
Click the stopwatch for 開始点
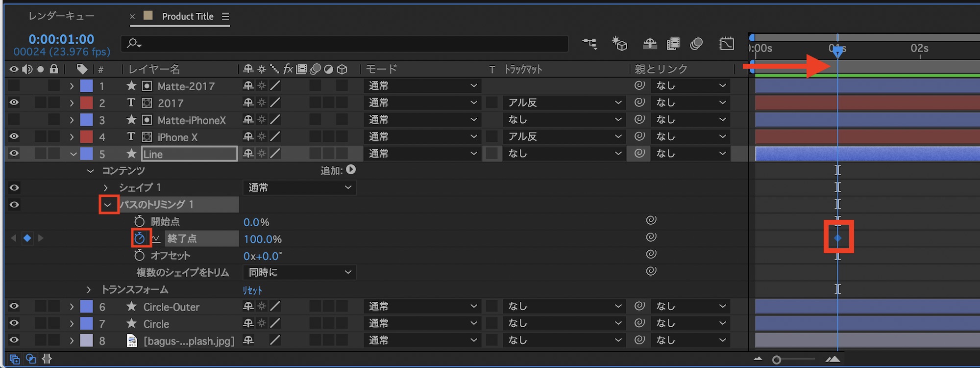click(x=140, y=222)
